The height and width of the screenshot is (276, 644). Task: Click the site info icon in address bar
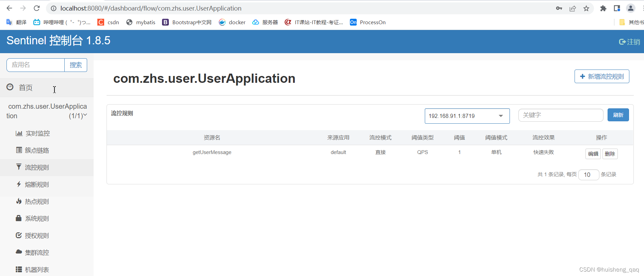(53, 8)
